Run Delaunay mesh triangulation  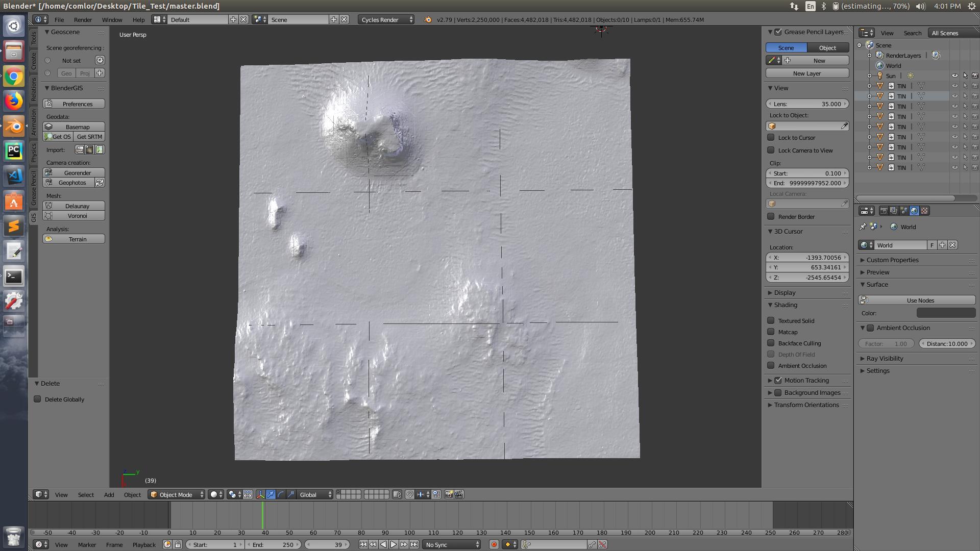(x=73, y=206)
